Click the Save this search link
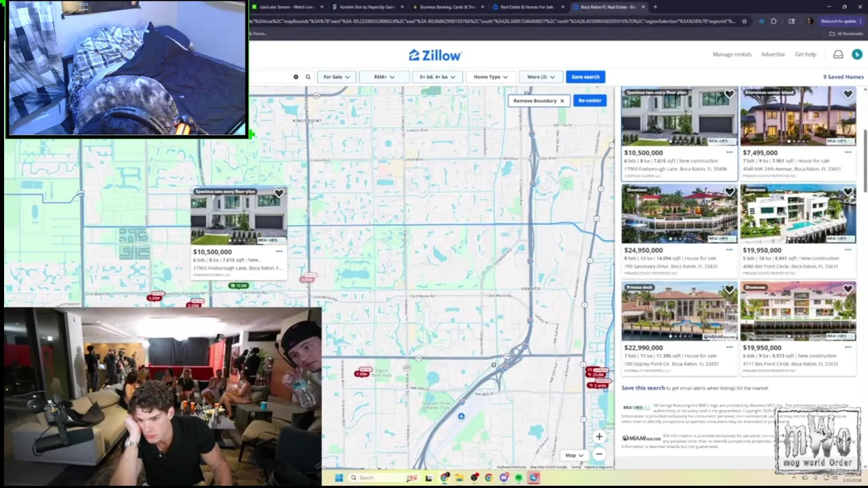The height and width of the screenshot is (488, 868). click(x=643, y=388)
